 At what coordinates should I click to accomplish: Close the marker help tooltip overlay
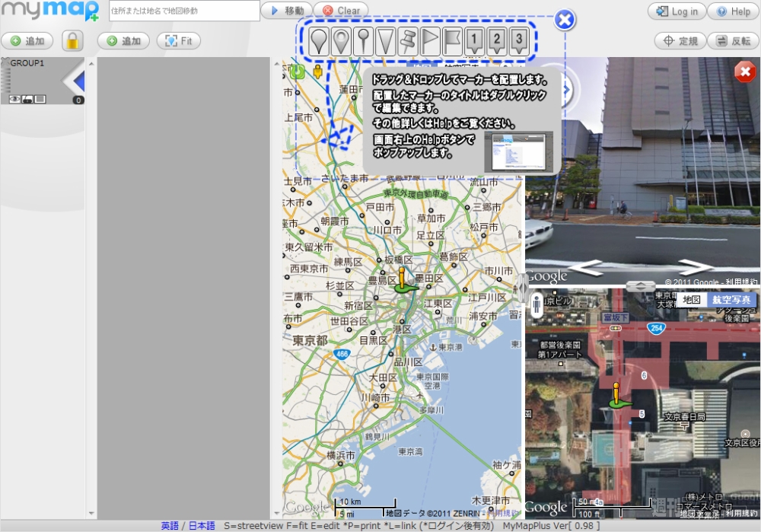(x=564, y=20)
